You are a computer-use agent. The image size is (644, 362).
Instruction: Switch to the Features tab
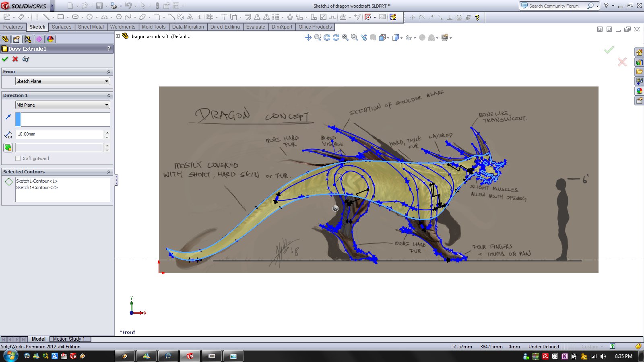point(13,27)
